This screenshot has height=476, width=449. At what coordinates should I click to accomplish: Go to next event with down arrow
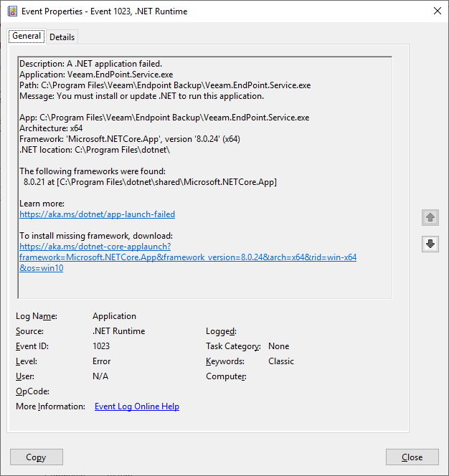430,244
